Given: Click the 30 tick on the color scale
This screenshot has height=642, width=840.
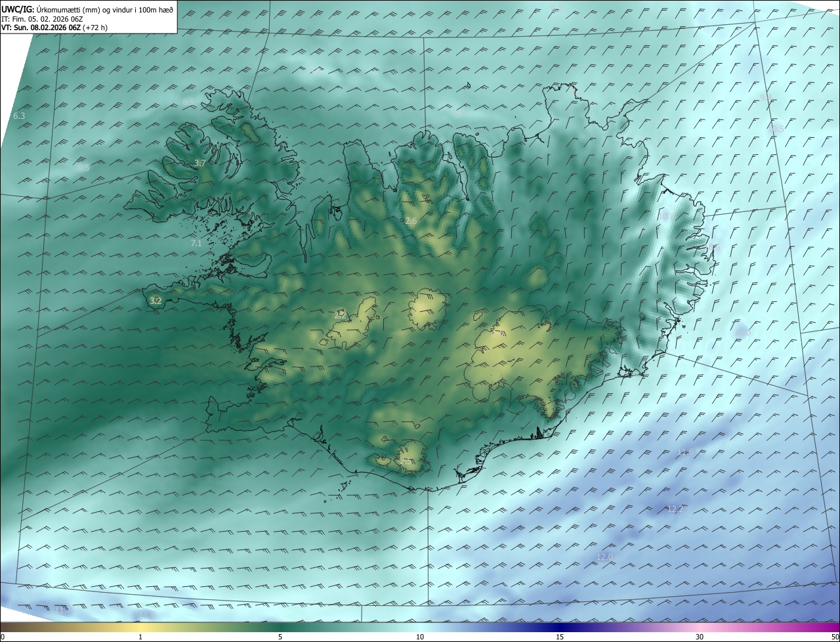Looking at the screenshot, I should pos(700,637).
